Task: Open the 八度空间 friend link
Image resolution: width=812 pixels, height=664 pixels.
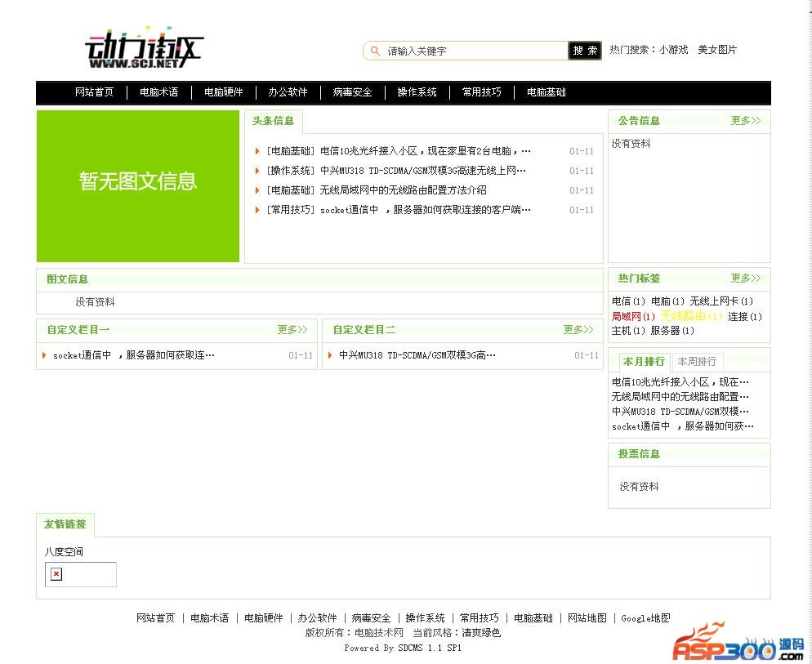Action: 64,551
